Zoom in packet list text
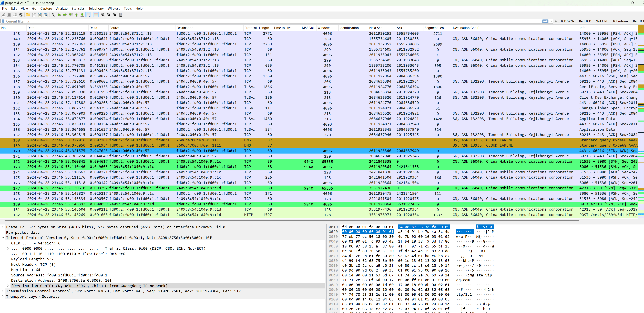644x313 pixels. pos(103,15)
